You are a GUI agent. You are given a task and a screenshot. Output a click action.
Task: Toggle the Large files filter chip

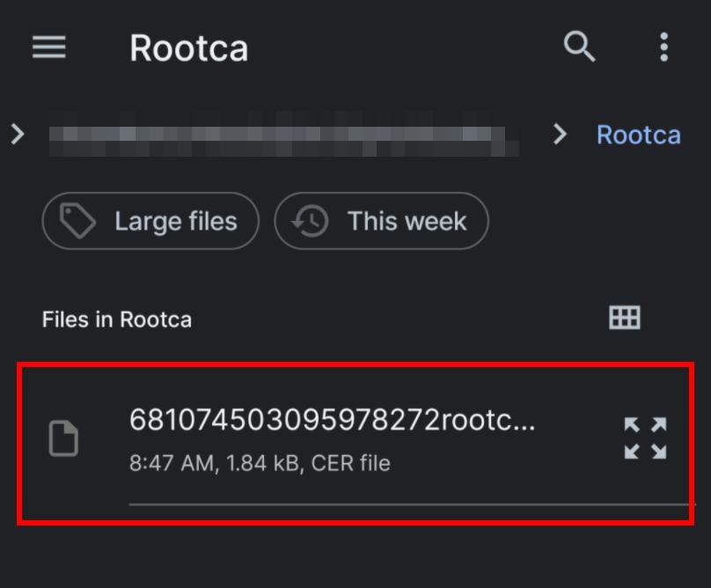click(x=150, y=221)
